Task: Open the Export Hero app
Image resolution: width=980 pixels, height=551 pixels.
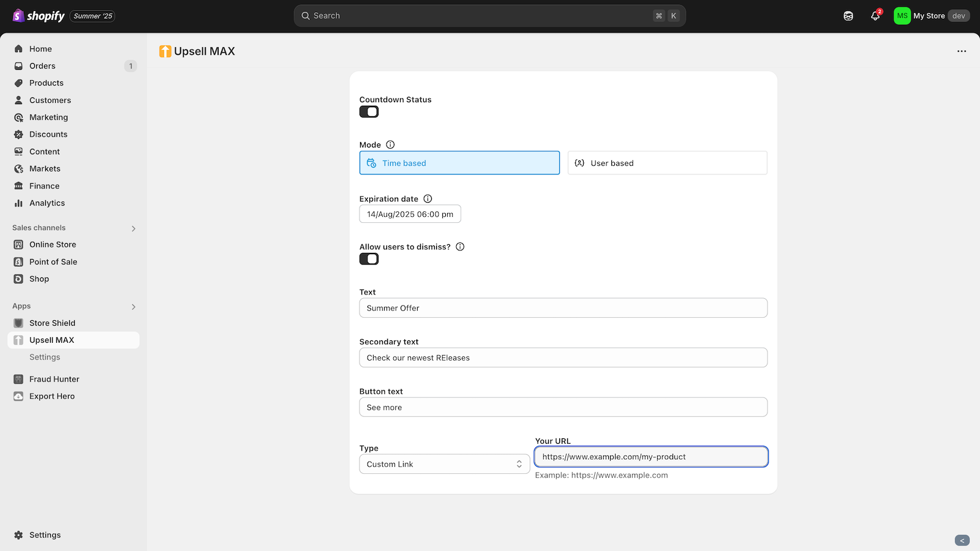Action: tap(51, 396)
